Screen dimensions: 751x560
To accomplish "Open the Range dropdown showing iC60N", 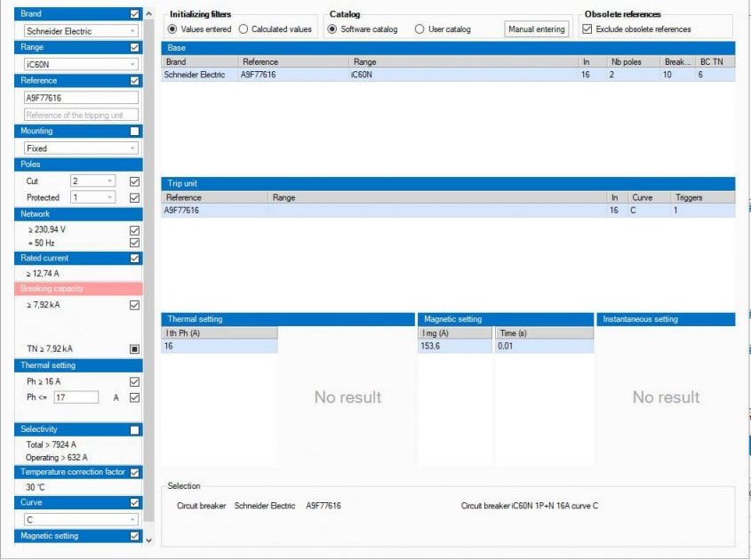I will pos(82,64).
